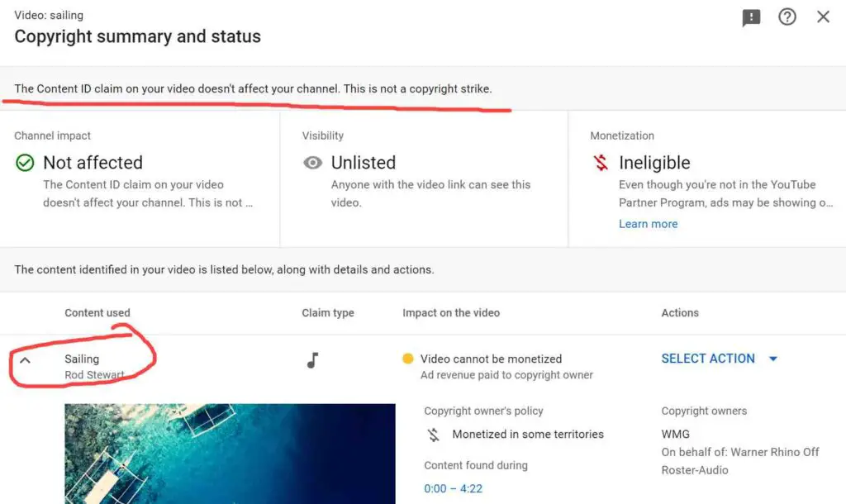Click the Monetized in some territories icon

point(433,435)
